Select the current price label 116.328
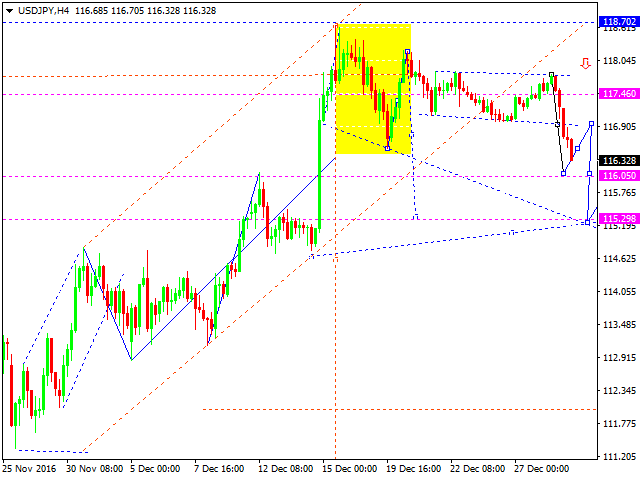Viewport: 640px width, 480px height. tap(619, 161)
